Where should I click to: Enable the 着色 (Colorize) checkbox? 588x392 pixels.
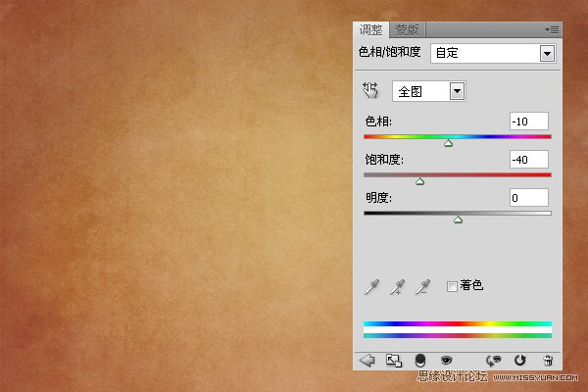[x=452, y=286]
